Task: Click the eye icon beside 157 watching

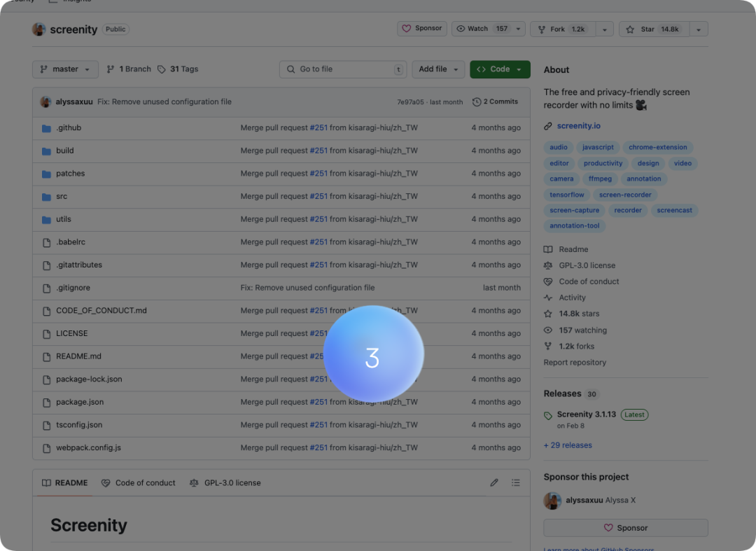Action: (547, 330)
